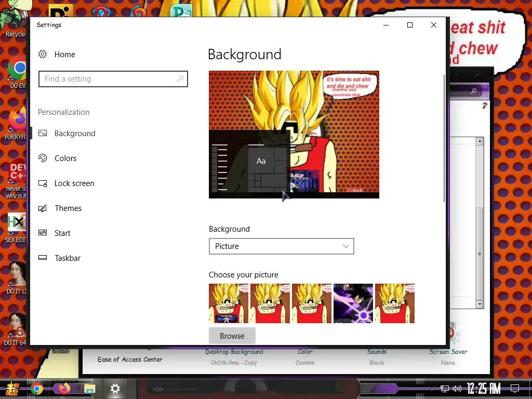Select the Dev-C++ desktop shortcut
This screenshot has width=532, height=399.
pos(16,179)
